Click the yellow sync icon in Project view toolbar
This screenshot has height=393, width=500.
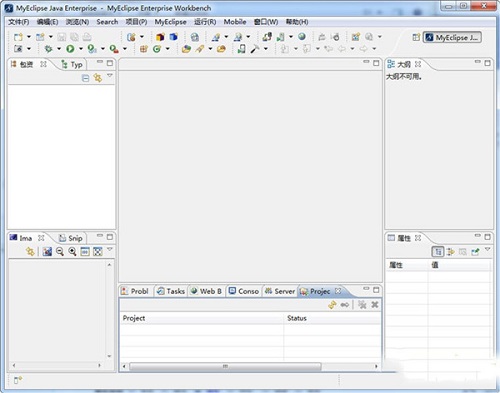pos(332,305)
